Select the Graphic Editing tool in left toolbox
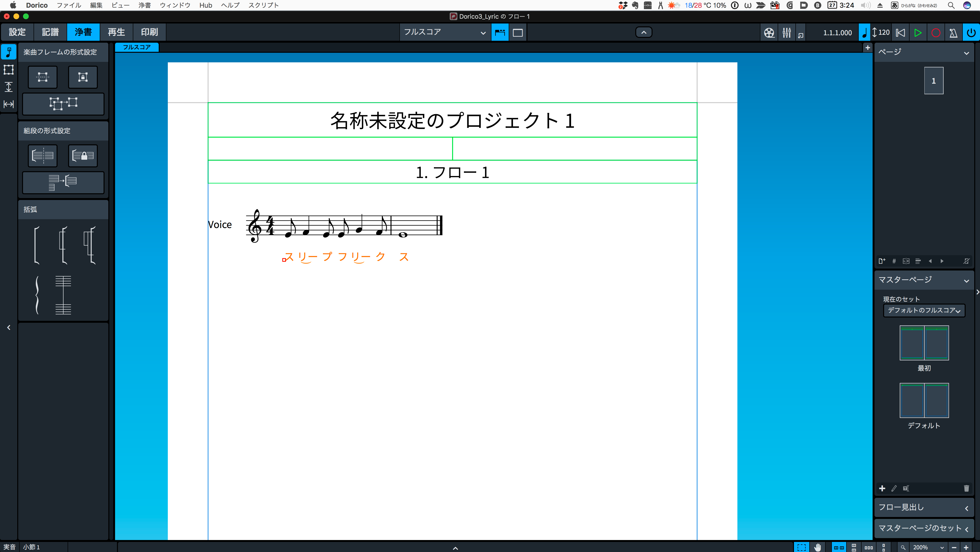 click(x=8, y=52)
